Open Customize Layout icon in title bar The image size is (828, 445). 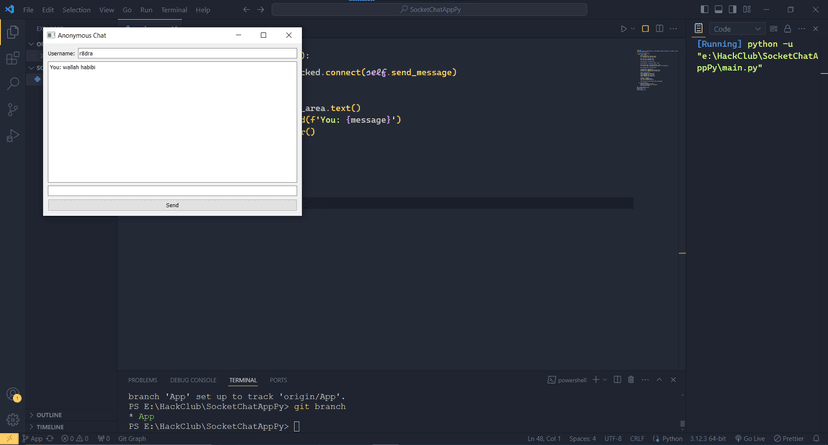[747, 10]
